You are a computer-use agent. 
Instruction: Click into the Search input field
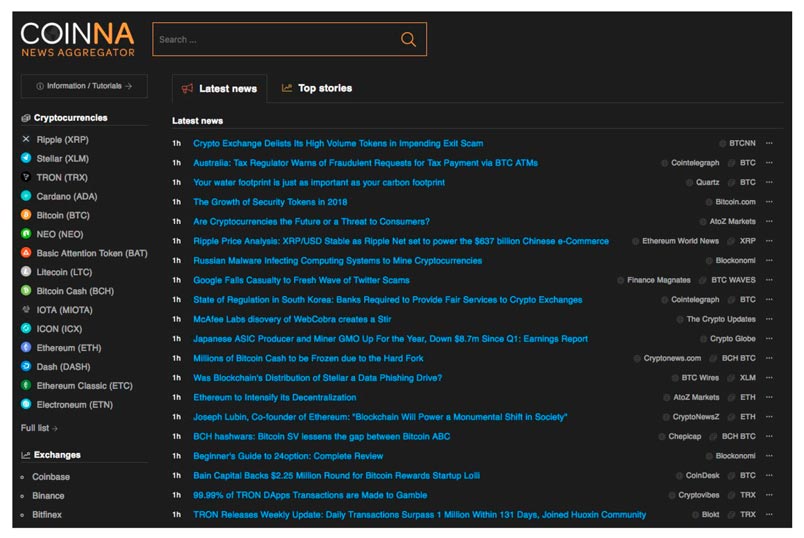(x=277, y=39)
